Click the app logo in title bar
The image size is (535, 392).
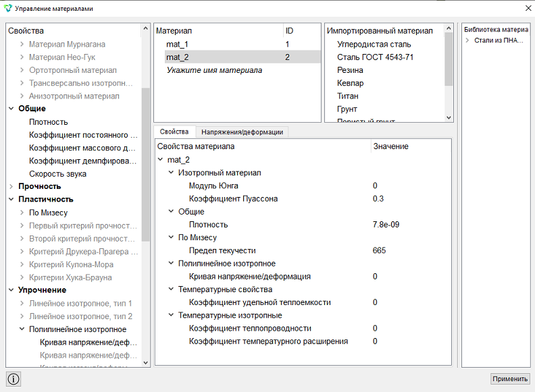coord(7,8)
